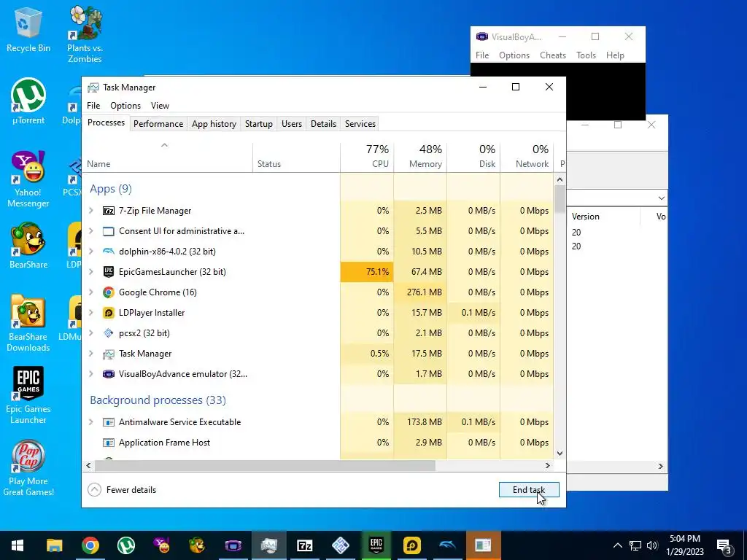Switch to the Details tab
This screenshot has height=560, width=747.
click(x=323, y=124)
